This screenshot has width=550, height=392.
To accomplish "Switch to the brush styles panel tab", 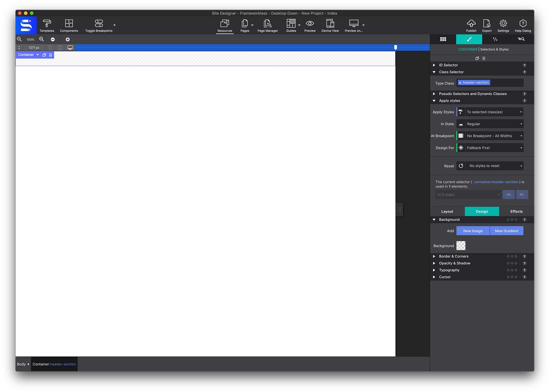I will pos(469,39).
